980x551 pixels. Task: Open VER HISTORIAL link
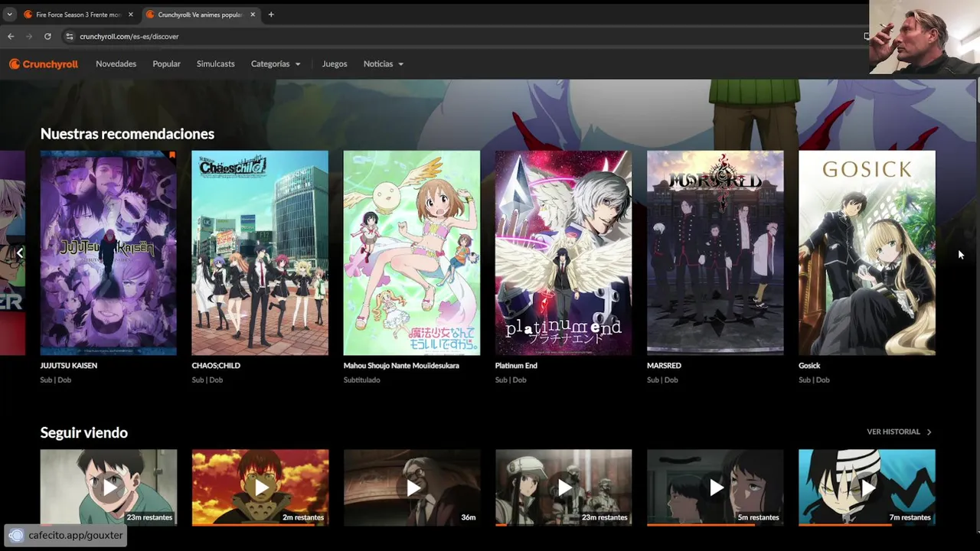893,432
